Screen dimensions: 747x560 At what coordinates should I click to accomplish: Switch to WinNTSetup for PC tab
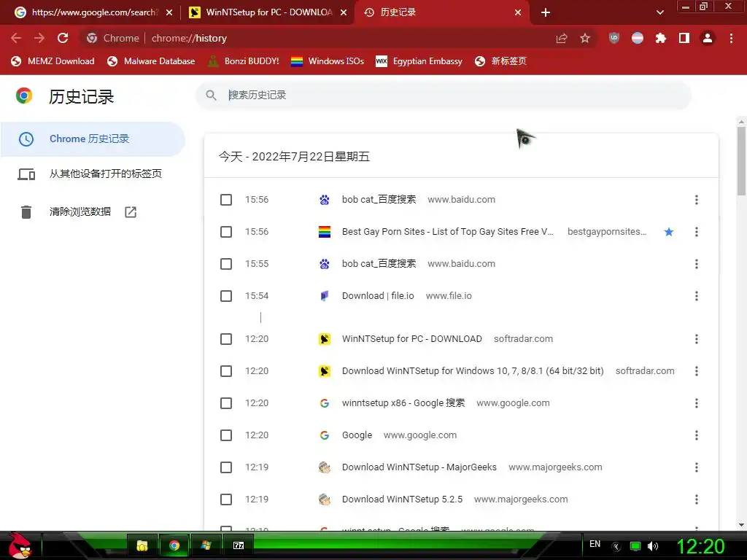coord(268,12)
